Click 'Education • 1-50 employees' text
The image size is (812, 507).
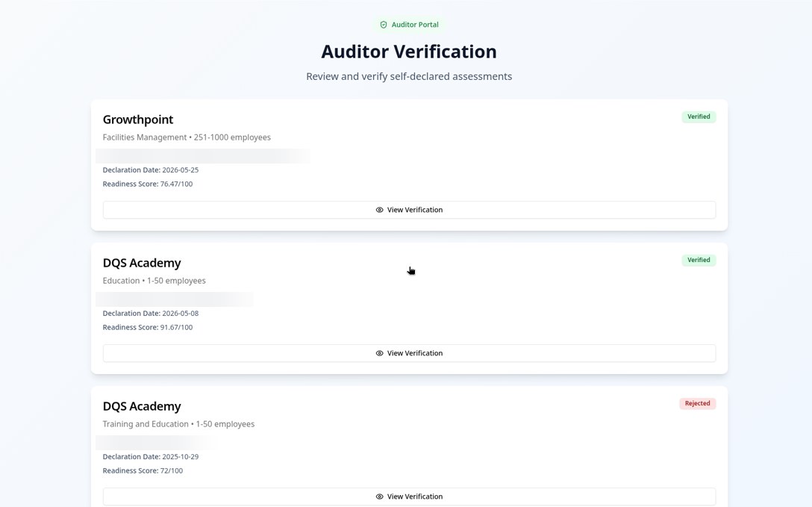(154, 281)
